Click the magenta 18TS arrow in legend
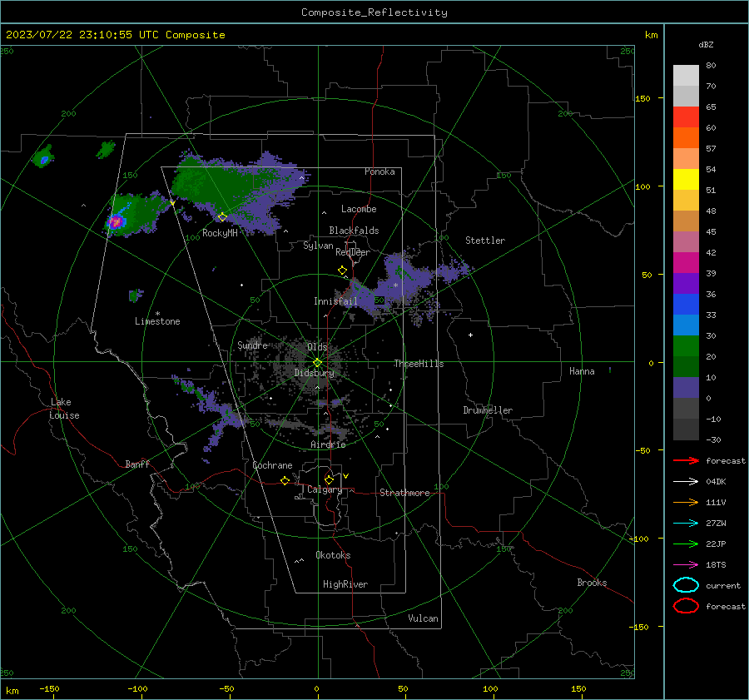This screenshot has height=700, width=749. (x=686, y=565)
